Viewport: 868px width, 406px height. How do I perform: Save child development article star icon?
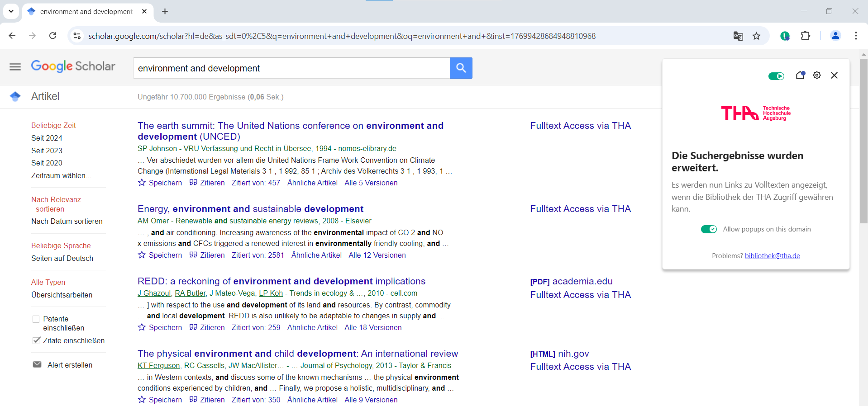click(142, 400)
